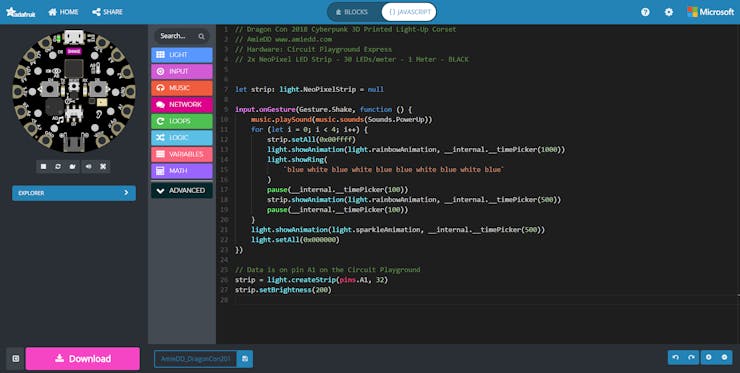Click the toolbox Search field
740x373 pixels.
(x=182, y=36)
